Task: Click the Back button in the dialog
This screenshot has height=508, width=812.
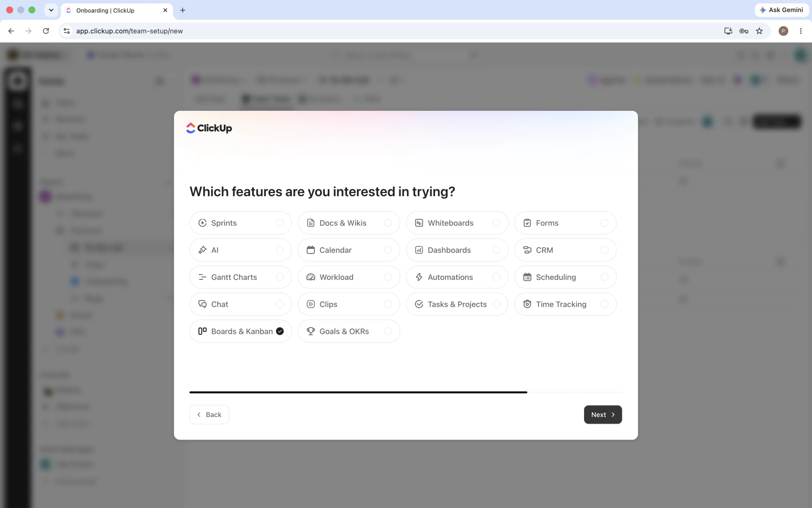Action: pyautogui.click(x=209, y=415)
